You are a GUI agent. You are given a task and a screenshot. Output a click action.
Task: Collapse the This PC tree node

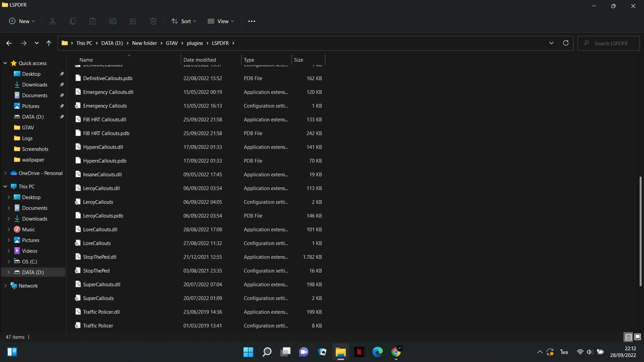pyautogui.click(x=5, y=187)
